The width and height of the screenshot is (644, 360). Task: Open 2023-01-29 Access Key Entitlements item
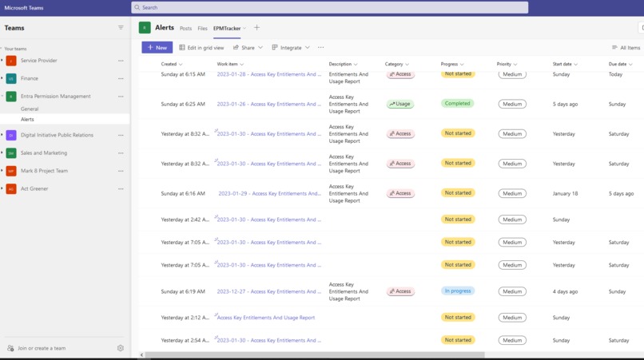(270, 193)
